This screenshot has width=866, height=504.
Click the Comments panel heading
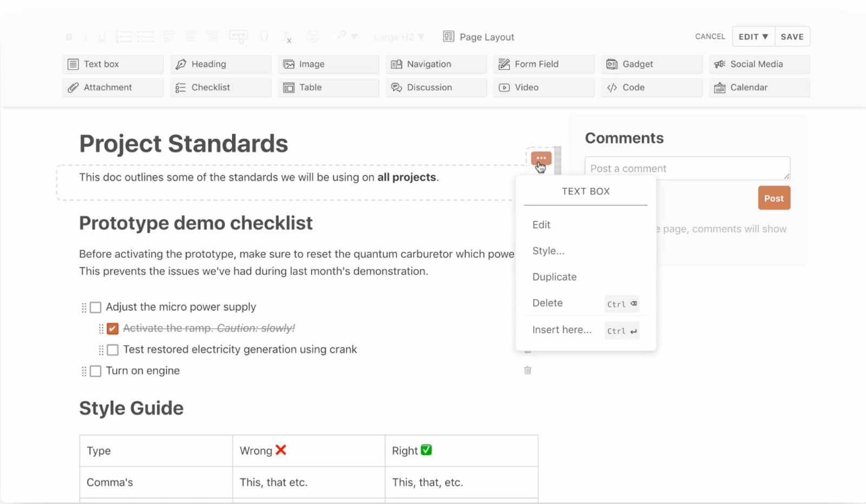coord(624,138)
